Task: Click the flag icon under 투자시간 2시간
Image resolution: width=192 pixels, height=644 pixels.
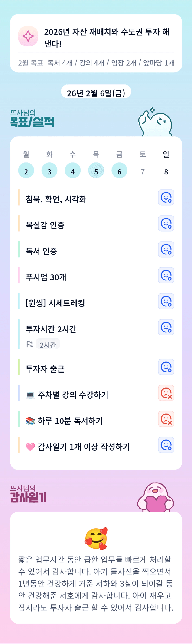Action: 30,345
